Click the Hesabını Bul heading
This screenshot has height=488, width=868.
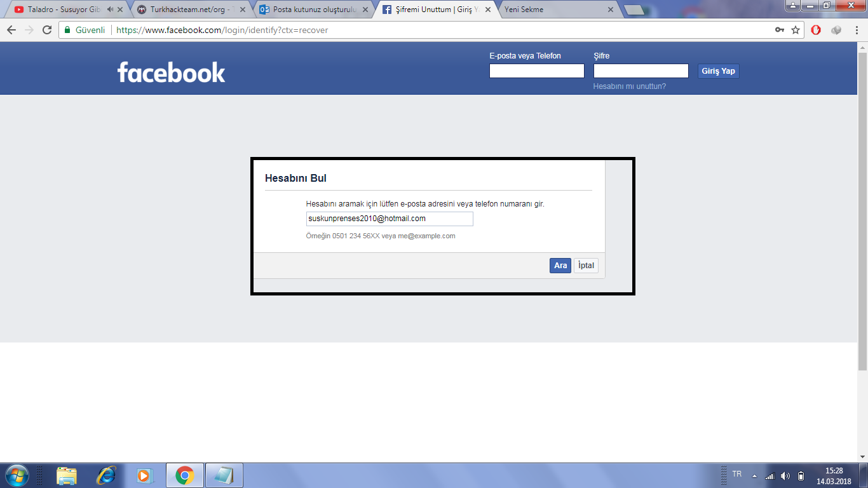[295, 179]
